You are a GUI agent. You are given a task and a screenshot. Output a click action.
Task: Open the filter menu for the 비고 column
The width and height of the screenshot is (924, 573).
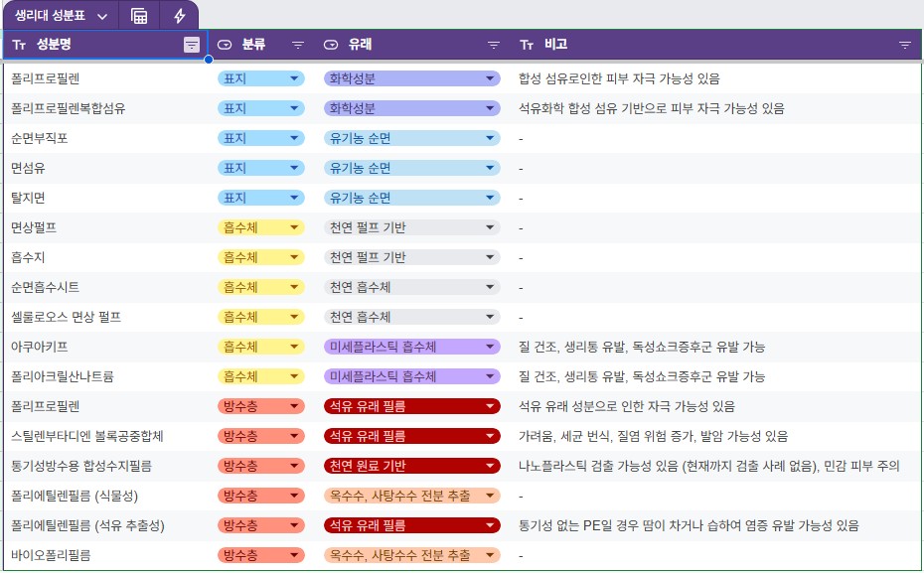tap(904, 45)
